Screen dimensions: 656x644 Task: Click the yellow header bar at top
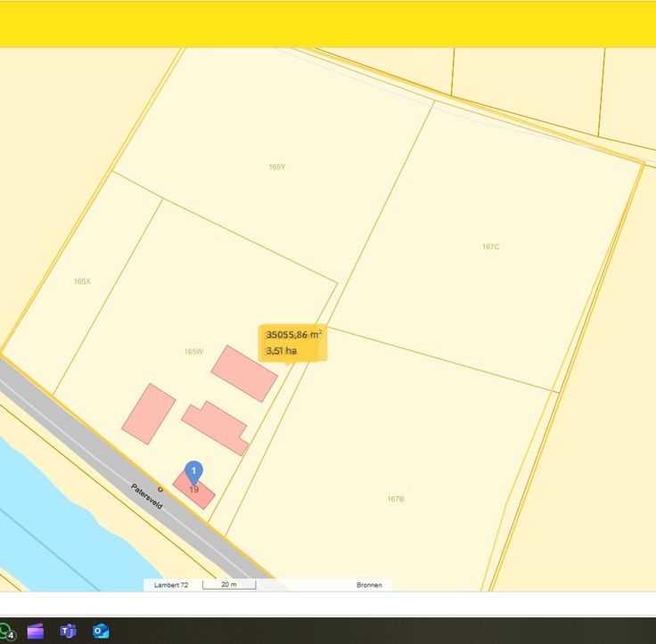pos(328,24)
